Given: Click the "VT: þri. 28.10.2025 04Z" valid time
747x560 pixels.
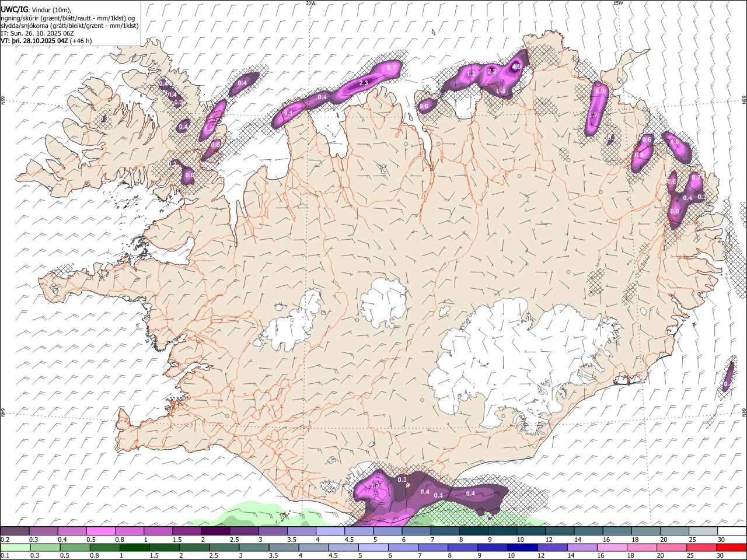Looking at the screenshot, I should (34, 41).
